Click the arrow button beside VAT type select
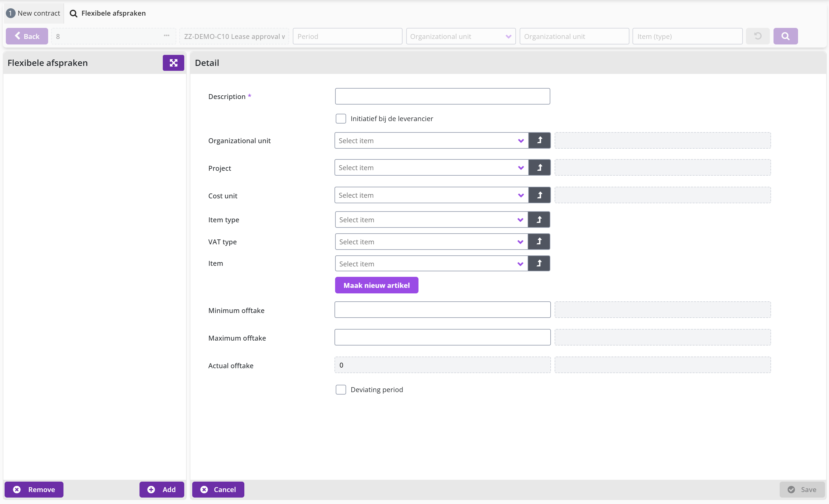 pyautogui.click(x=539, y=242)
